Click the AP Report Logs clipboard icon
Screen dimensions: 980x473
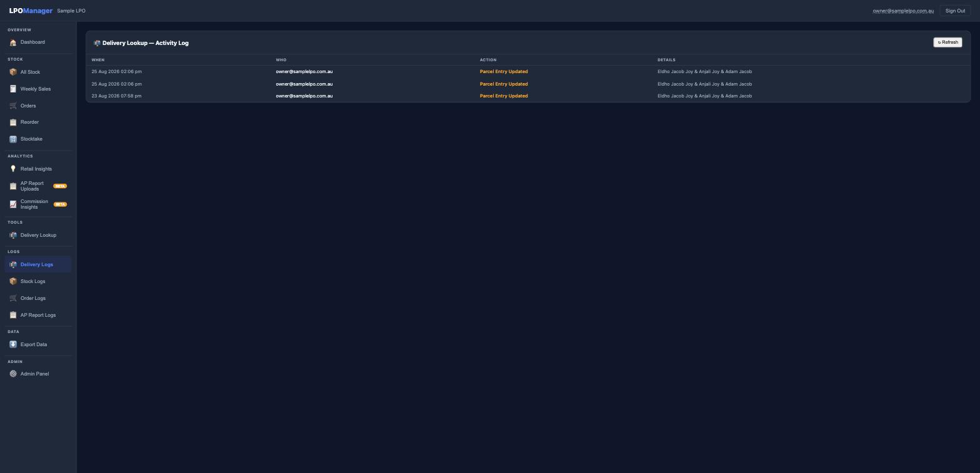click(x=13, y=315)
